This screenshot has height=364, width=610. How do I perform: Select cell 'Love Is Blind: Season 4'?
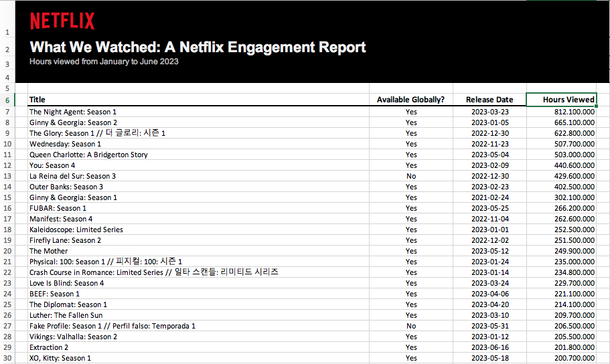(x=198, y=283)
